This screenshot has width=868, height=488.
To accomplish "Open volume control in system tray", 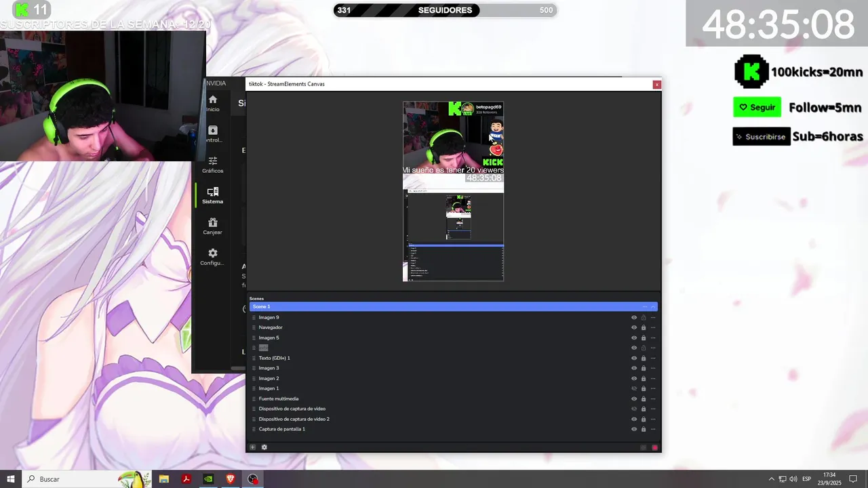I will (793, 479).
